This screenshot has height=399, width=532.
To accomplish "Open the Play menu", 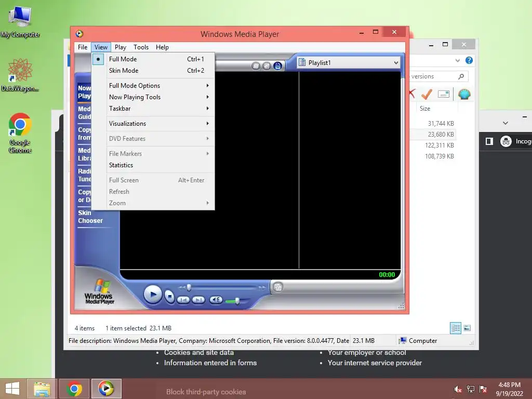I will 121,47.
